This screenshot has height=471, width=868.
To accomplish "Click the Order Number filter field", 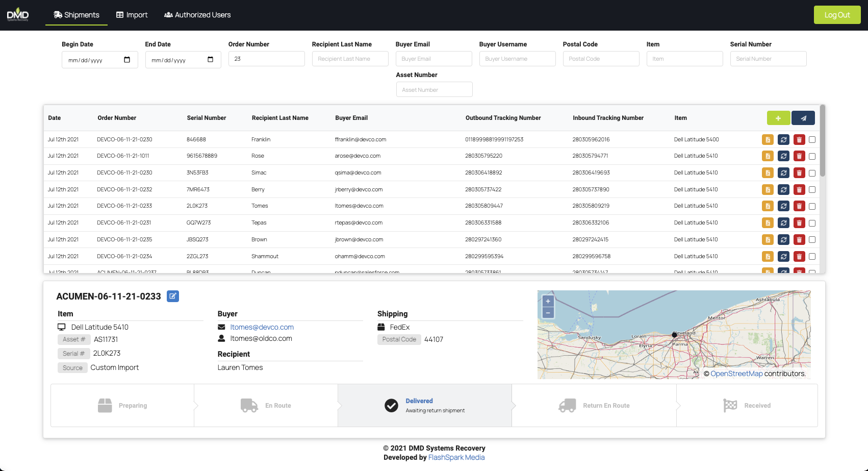I will [x=266, y=59].
